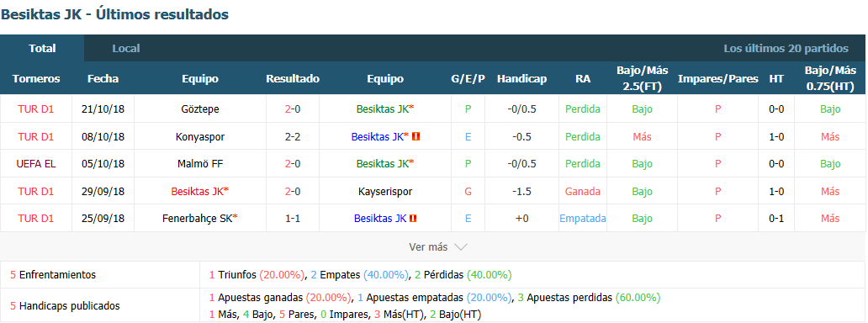Click the Empatada result cell
Viewport: 868px width, 323px height.
click(x=582, y=219)
